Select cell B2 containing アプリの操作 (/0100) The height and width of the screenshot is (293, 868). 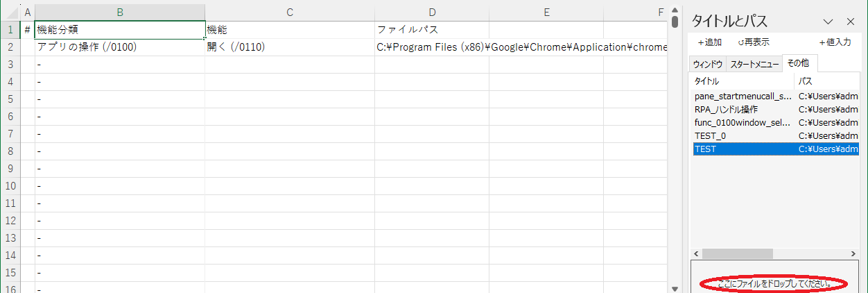click(x=120, y=47)
